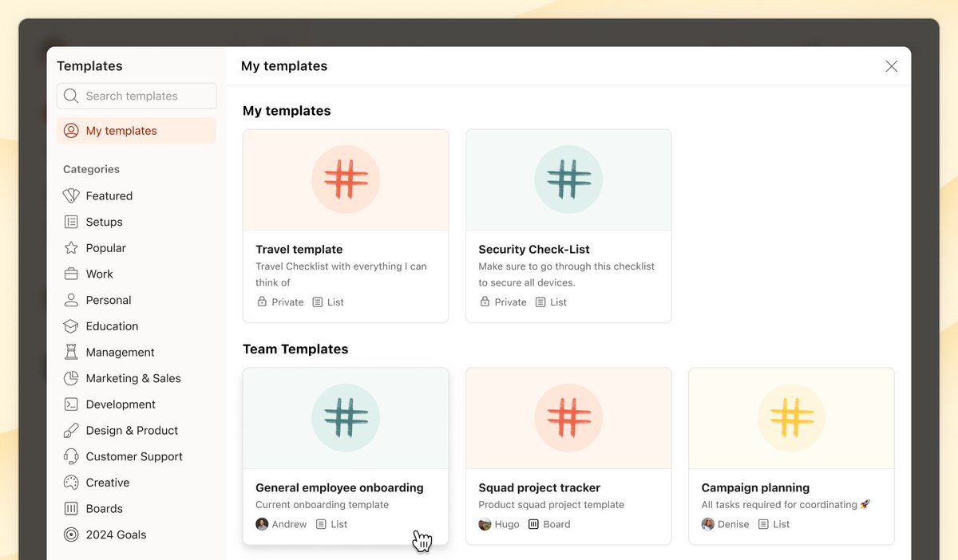
Task: Select the Management category icon
Action: (x=71, y=352)
